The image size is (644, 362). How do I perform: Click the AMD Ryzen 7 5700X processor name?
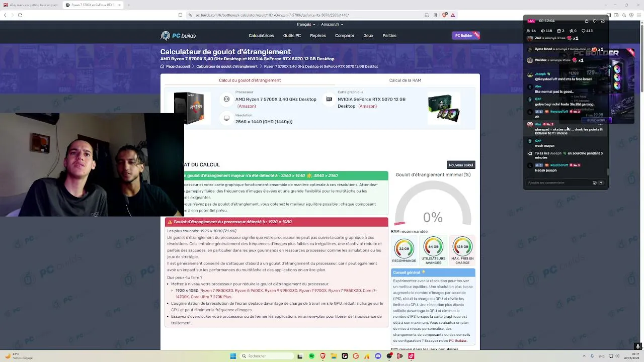click(x=276, y=100)
